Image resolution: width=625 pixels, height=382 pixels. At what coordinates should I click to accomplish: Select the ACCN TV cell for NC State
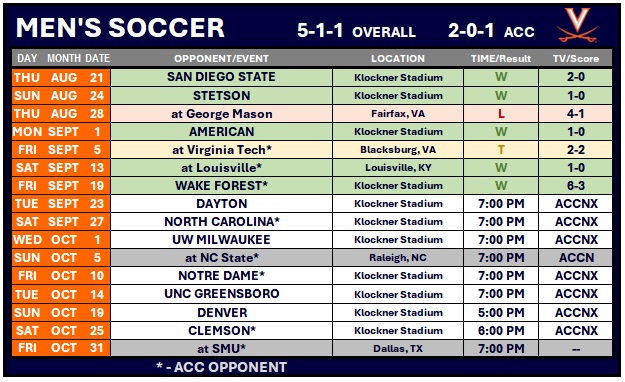tap(576, 258)
